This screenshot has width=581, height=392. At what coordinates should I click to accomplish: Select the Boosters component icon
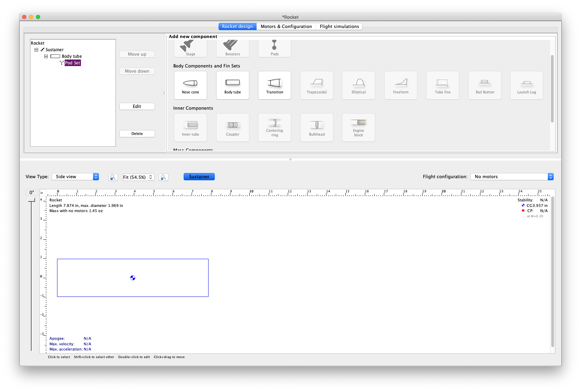pyautogui.click(x=232, y=47)
